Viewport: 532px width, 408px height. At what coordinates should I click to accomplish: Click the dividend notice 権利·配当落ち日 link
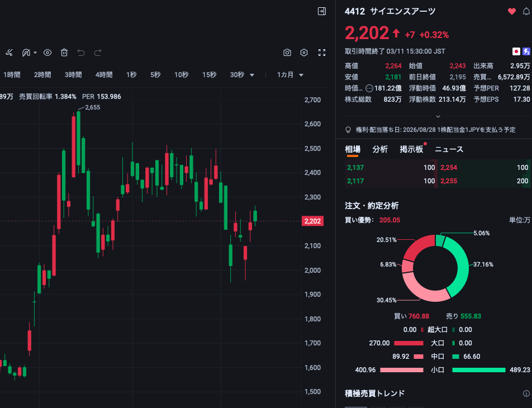point(435,130)
